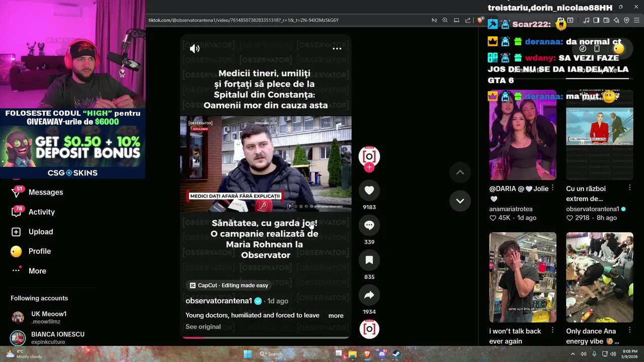The image size is (644, 362).
Task: Like the video with the heart icon
Action: (369, 190)
